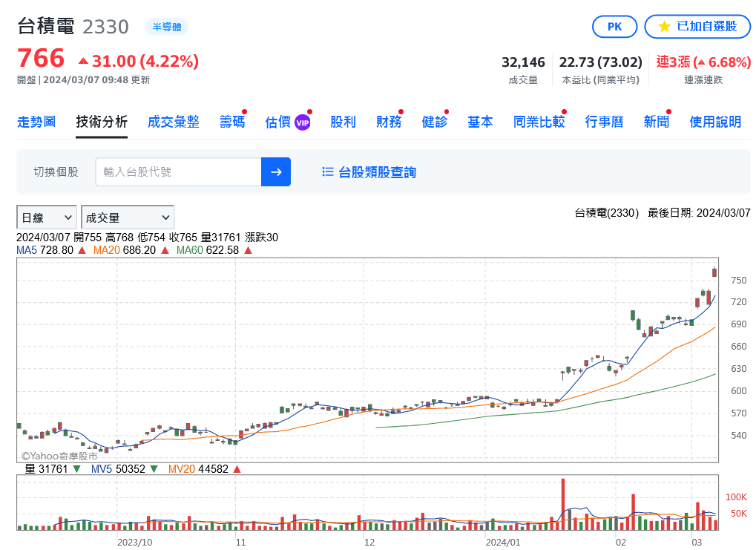Click the 2330 stock code
Screen dimensions: 756x550
click(x=105, y=27)
